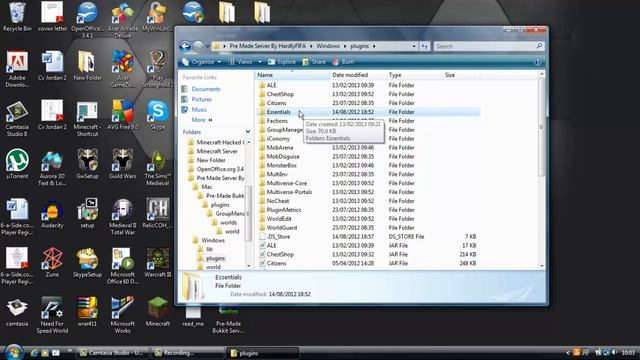Open the AVG Free 9.0 icon
Screen dimensions: 640x360
[122, 115]
